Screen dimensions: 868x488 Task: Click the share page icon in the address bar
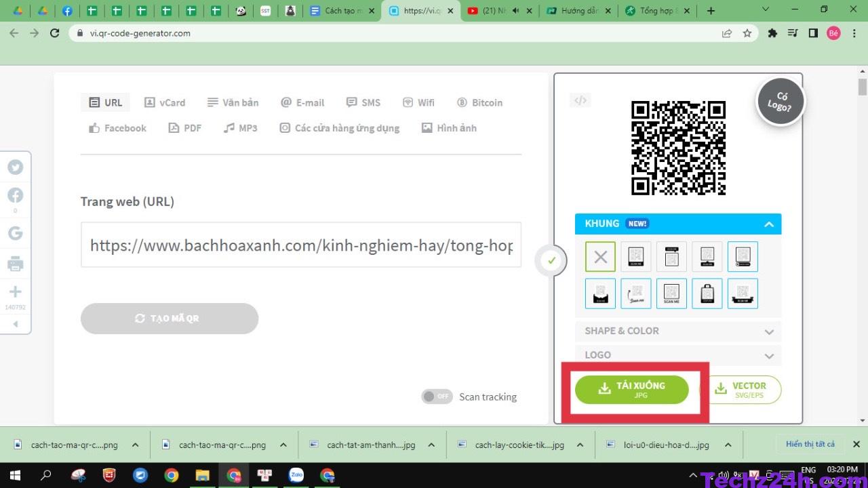click(x=727, y=33)
